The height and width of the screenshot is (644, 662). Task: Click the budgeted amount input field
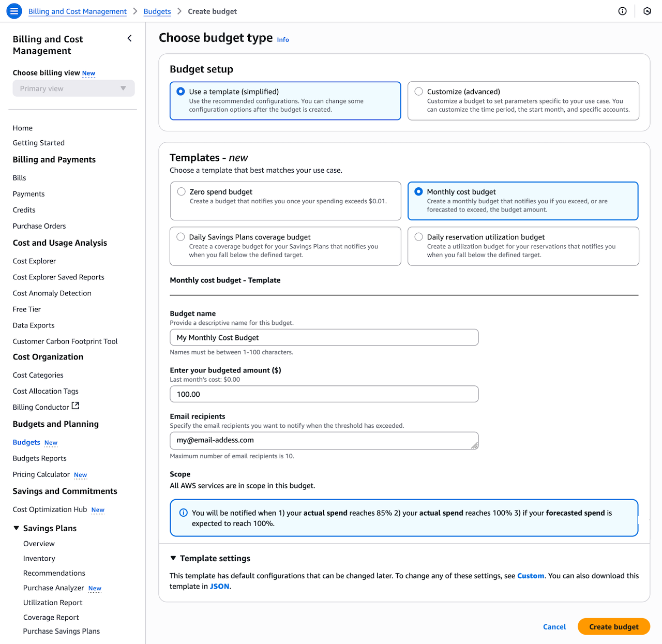click(x=324, y=394)
